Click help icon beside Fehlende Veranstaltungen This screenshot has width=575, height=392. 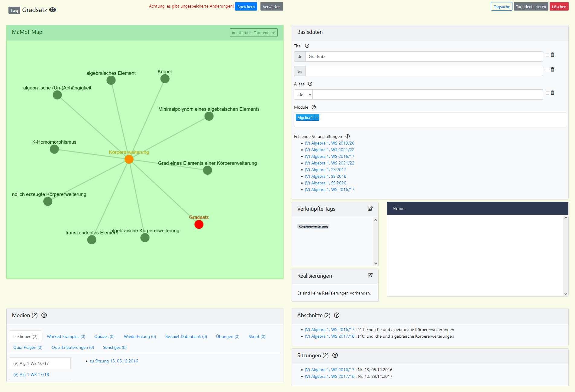pyautogui.click(x=347, y=136)
